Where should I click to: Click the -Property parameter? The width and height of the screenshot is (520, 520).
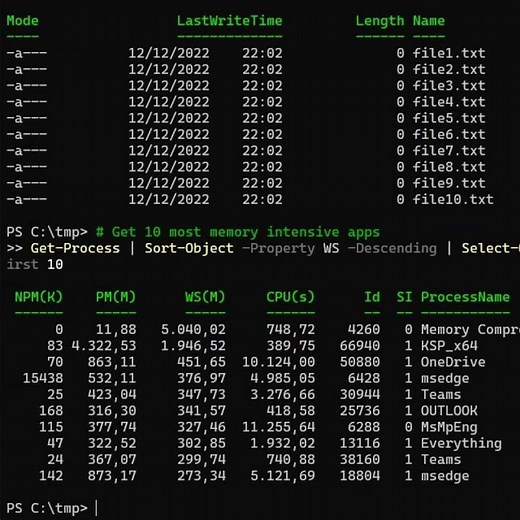point(278,248)
